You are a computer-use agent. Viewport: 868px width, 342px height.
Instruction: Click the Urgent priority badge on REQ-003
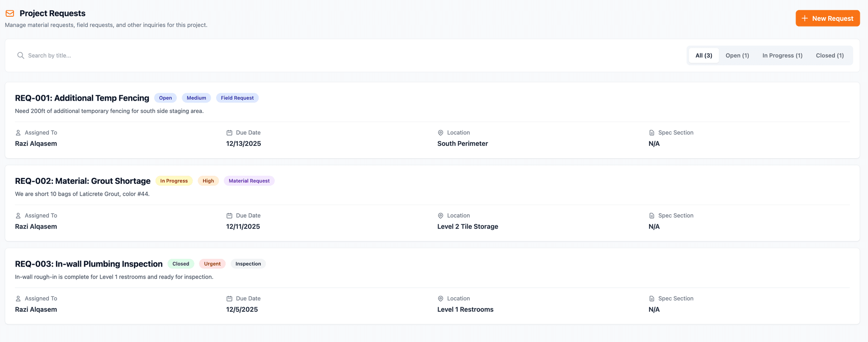(212, 264)
